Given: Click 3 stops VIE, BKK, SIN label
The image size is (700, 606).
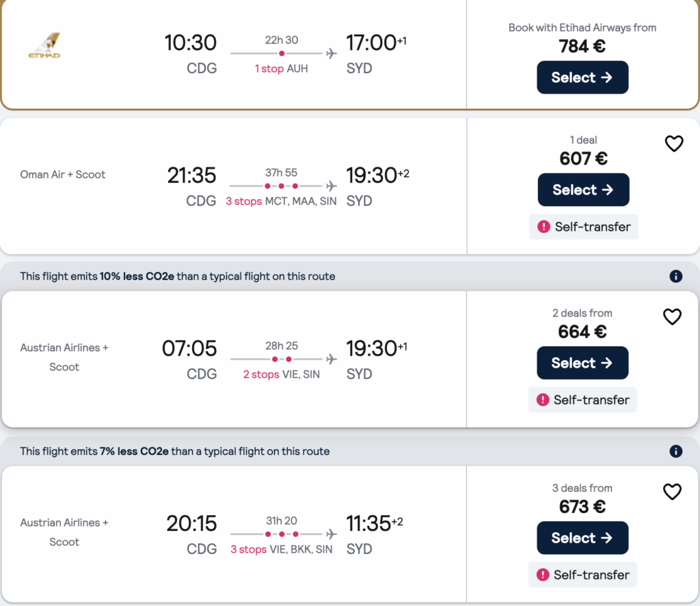Looking at the screenshot, I should pos(281,549).
